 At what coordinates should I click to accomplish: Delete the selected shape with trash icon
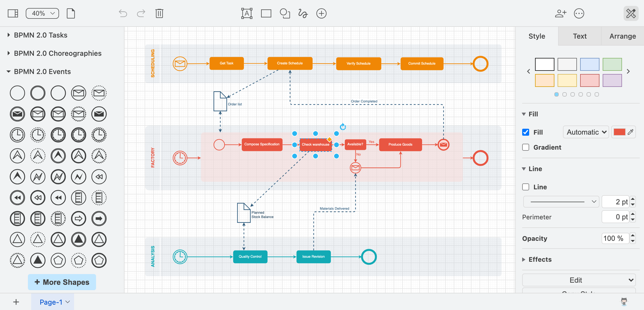coord(159,13)
